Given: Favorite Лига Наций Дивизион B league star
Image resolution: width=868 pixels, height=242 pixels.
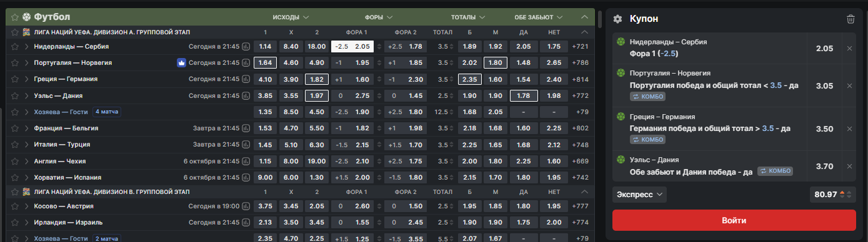Looking at the screenshot, I should click(x=15, y=191).
